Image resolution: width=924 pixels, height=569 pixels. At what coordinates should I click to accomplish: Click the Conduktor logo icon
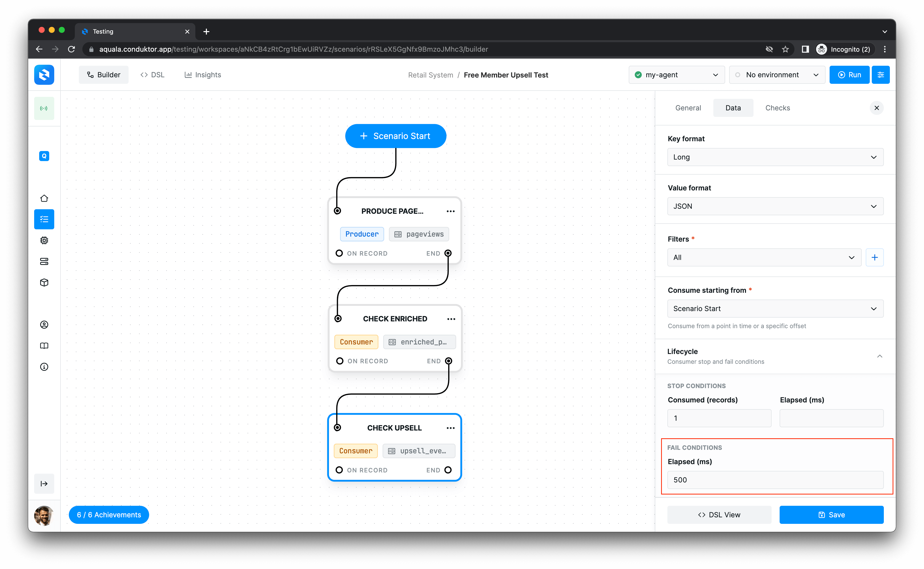click(44, 75)
